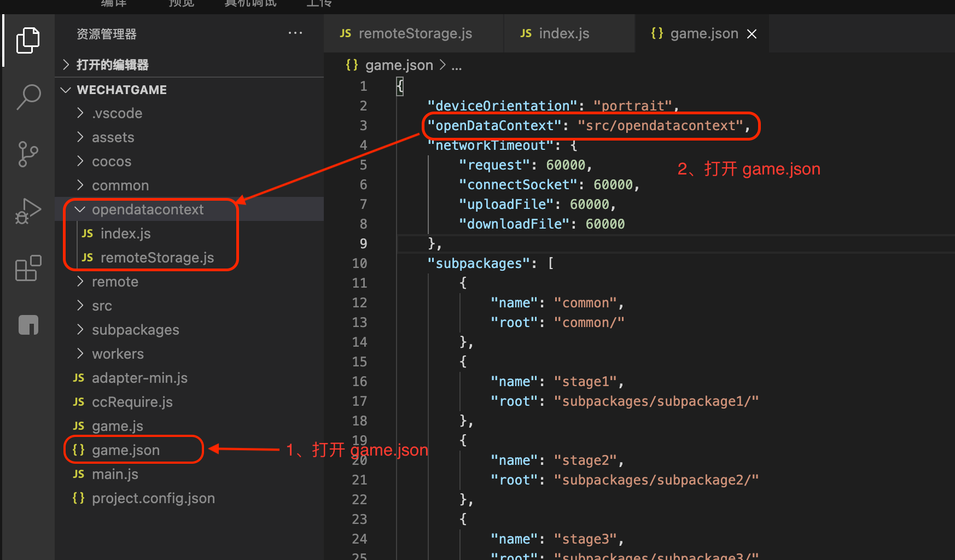
Task: Select the game.json editor tab
Action: pyautogui.click(x=702, y=33)
